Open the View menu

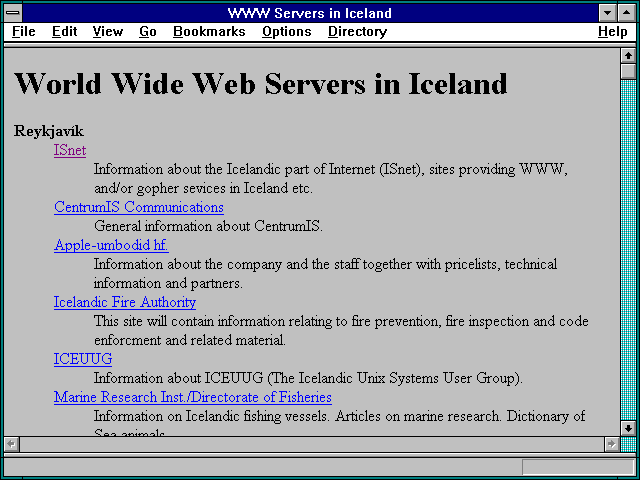point(107,31)
